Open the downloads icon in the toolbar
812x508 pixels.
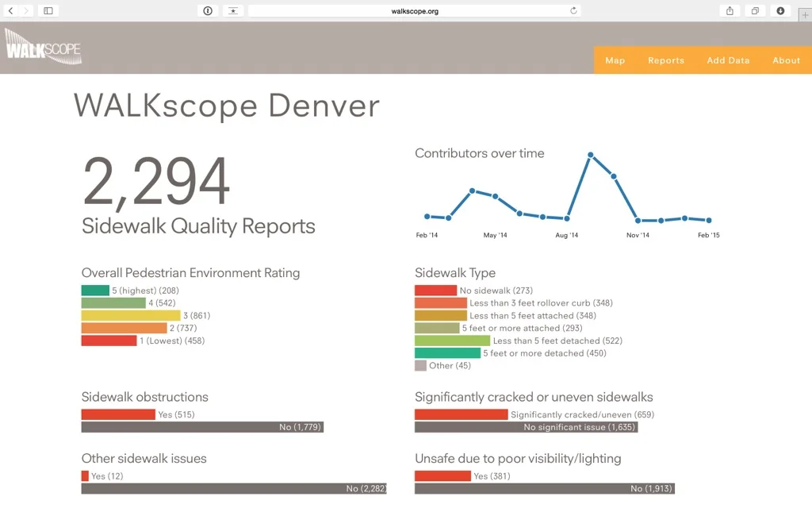780,10
